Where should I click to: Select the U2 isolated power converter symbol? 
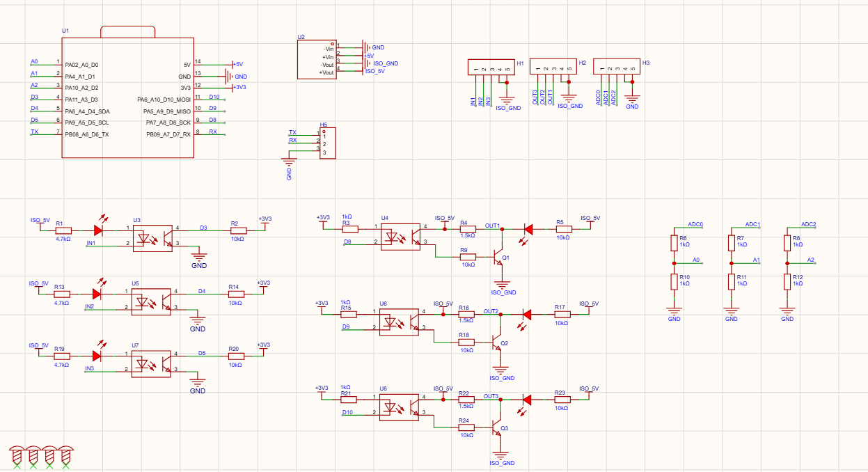tap(316, 59)
